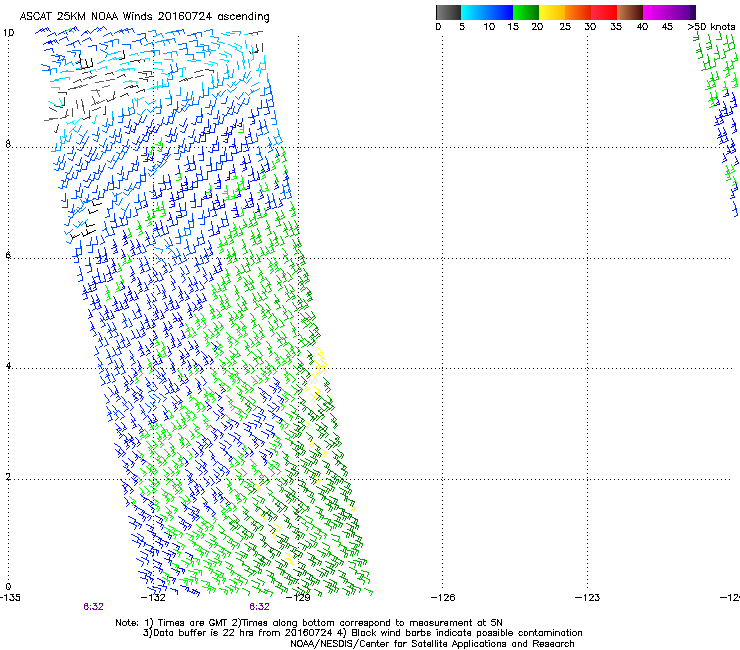This screenshot has width=740, height=650.
Task: Click the cyan segment of the wind color bar
Action: tap(474, 12)
